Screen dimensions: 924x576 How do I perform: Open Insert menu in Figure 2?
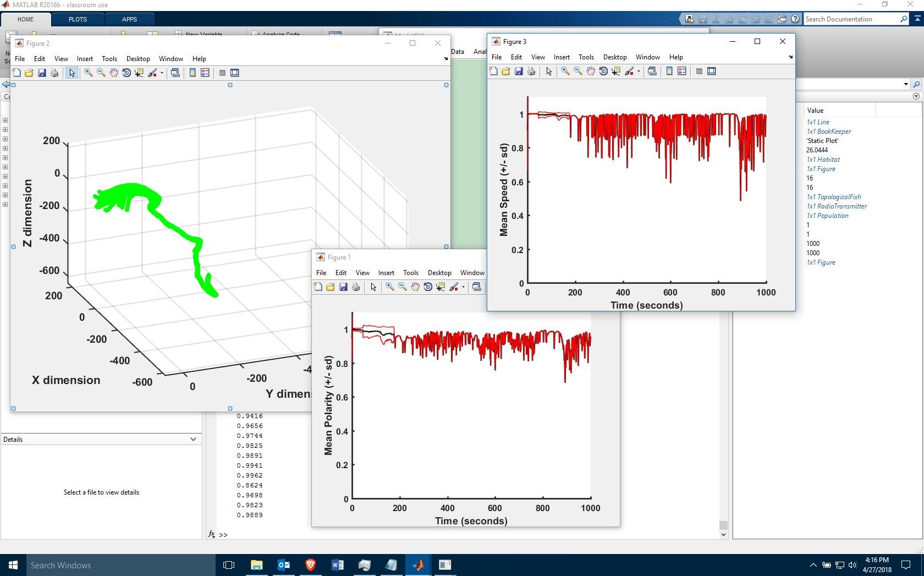pos(85,59)
